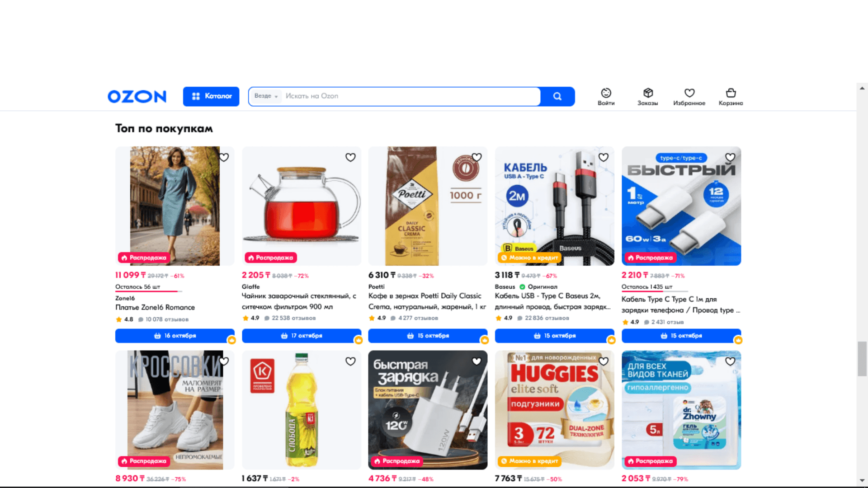Screen dimensions: 868x488
Task: Click the Распродажа badge on the dress
Action: [144, 258]
